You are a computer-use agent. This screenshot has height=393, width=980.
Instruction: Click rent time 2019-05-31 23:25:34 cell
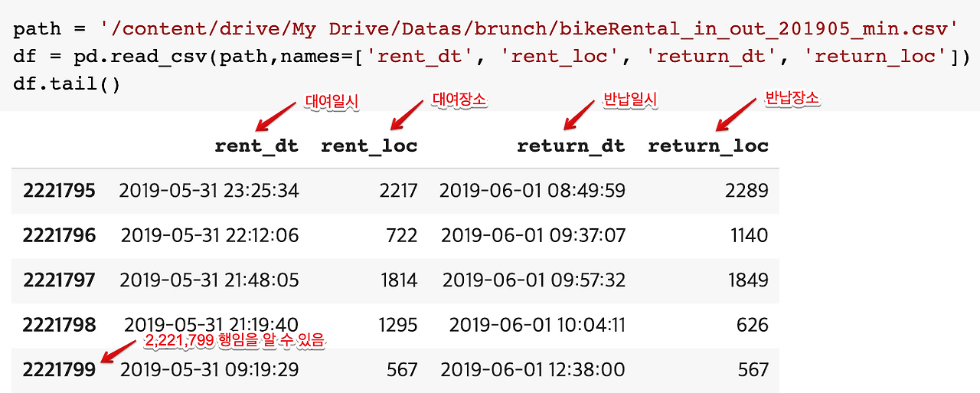click(x=209, y=191)
